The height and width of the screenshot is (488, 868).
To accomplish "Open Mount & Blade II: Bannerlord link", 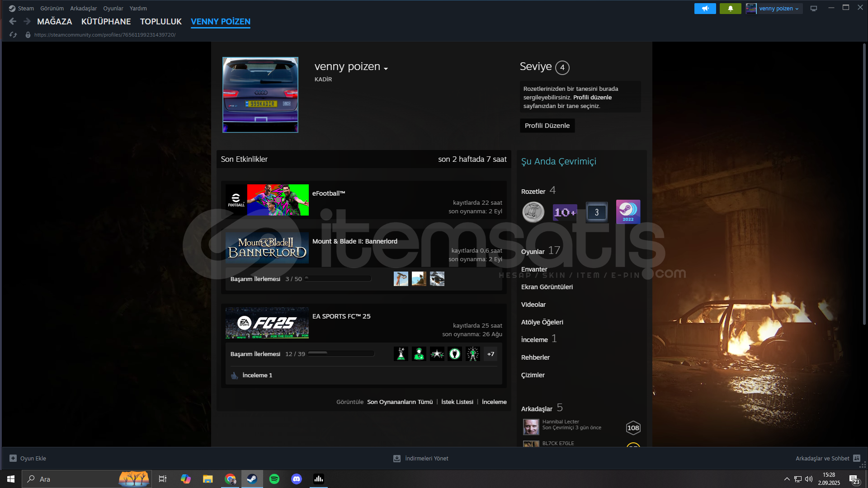I will click(x=355, y=241).
